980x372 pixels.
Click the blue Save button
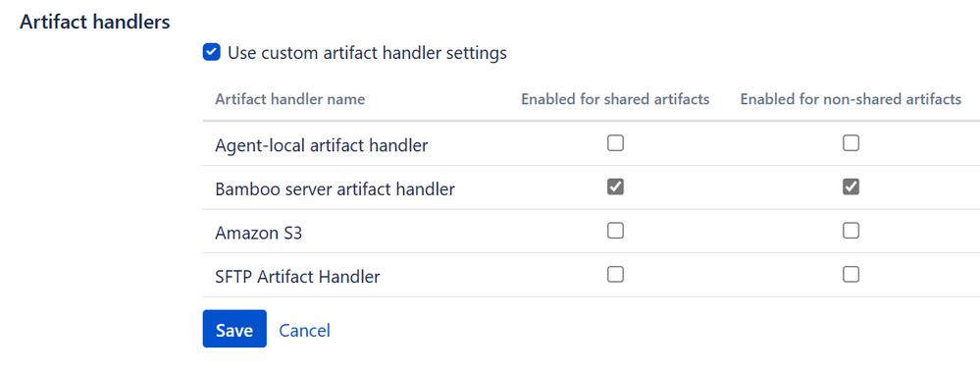234,329
